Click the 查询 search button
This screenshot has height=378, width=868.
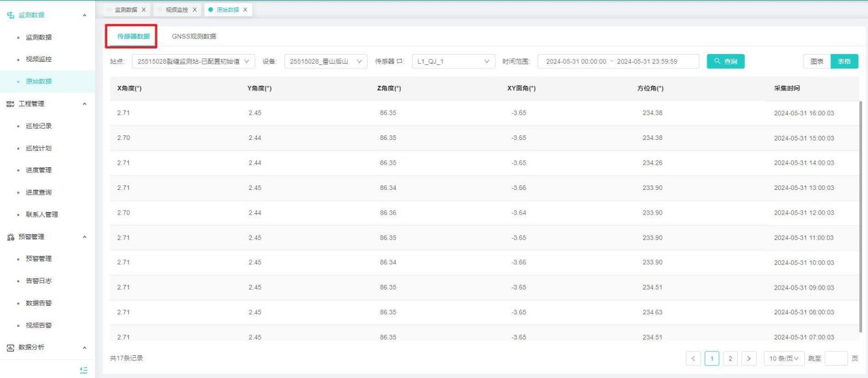coord(726,62)
